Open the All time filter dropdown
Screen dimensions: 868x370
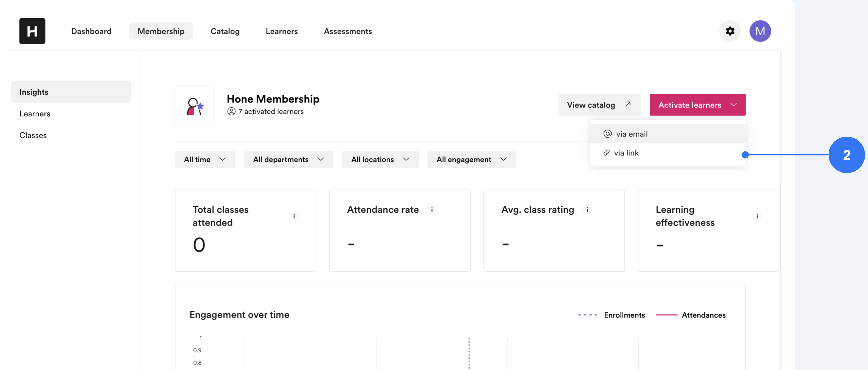pyautogui.click(x=205, y=159)
